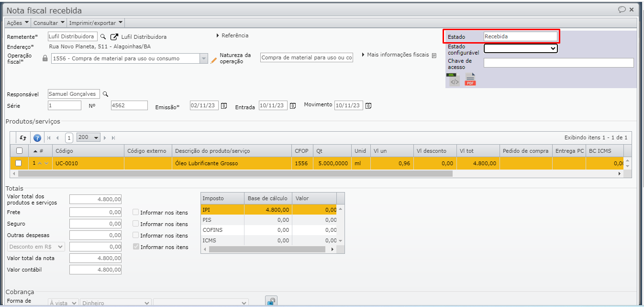Click the blue padlock in Cobrança
The height and width of the screenshot is (307, 644).
point(271,301)
